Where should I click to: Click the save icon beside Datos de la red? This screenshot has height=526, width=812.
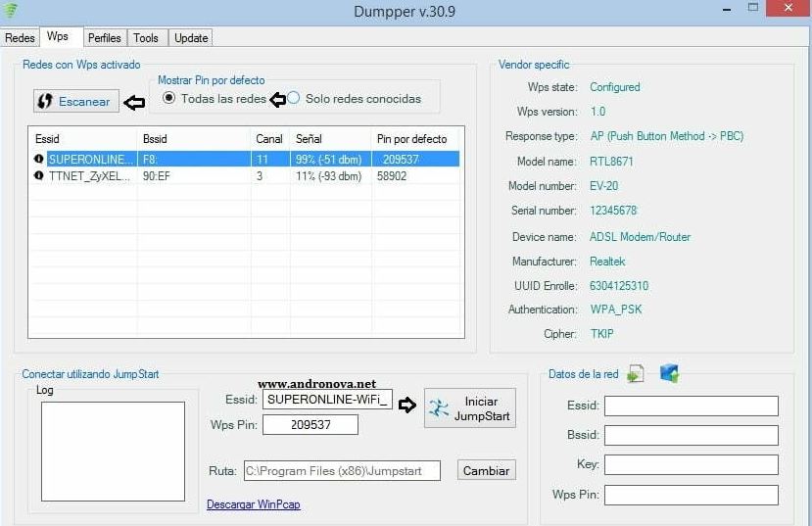pos(636,373)
